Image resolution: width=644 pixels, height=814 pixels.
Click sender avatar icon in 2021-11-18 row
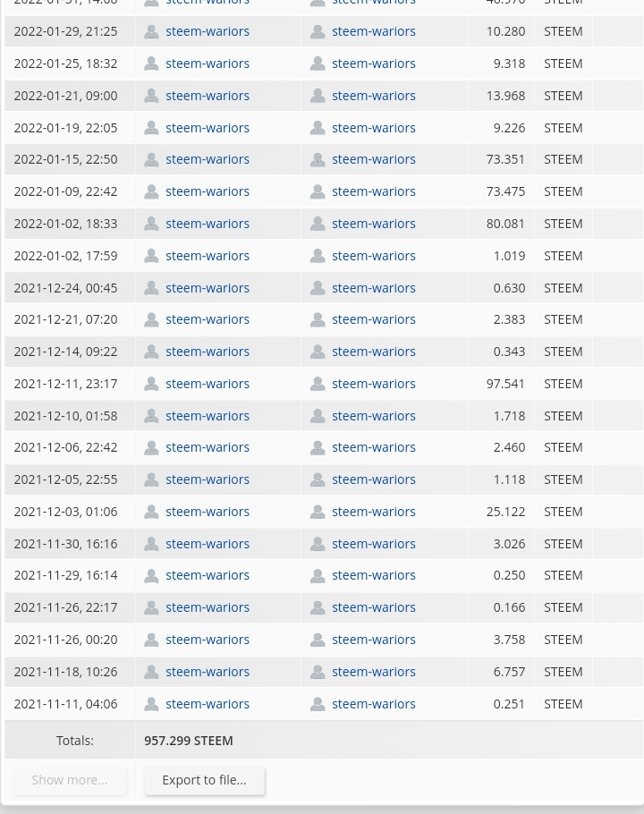click(151, 673)
